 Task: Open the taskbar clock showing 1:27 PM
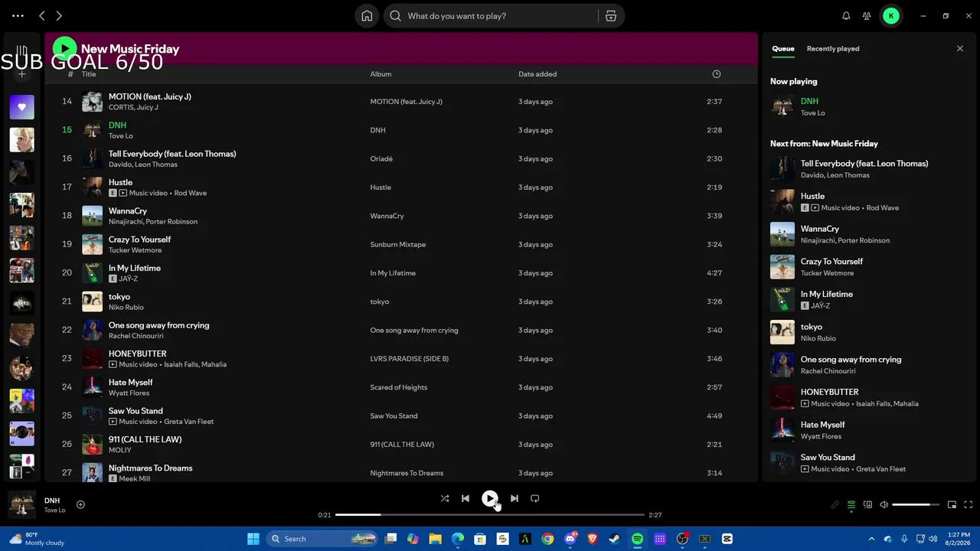pos(959,539)
